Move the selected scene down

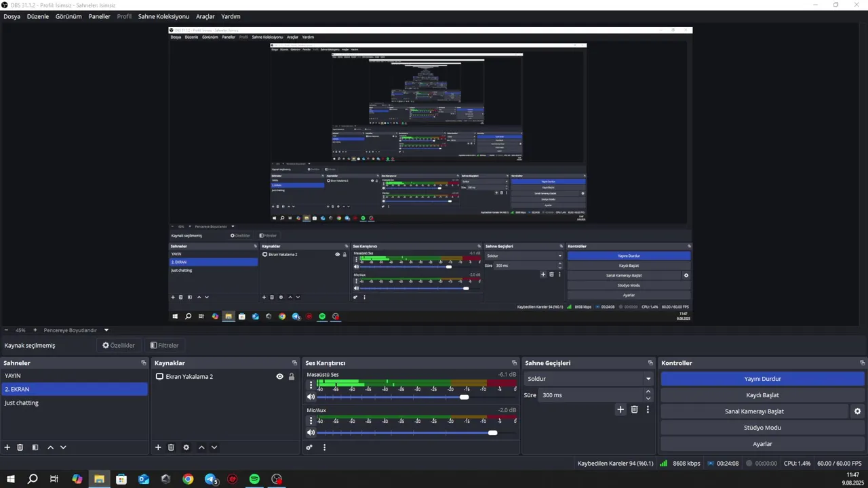click(63, 447)
